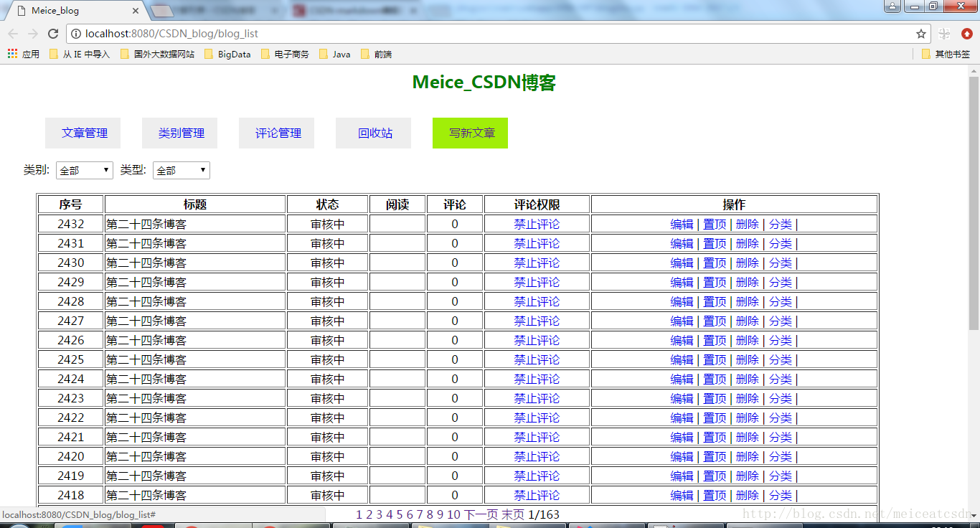Click the 下一页 pagination link
Image resolution: width=980 pixels, height=528 pixels.
point(481,514)
